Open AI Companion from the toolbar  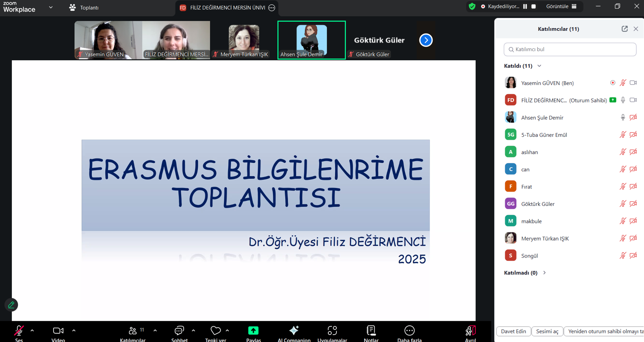click(x=294, y=331)
